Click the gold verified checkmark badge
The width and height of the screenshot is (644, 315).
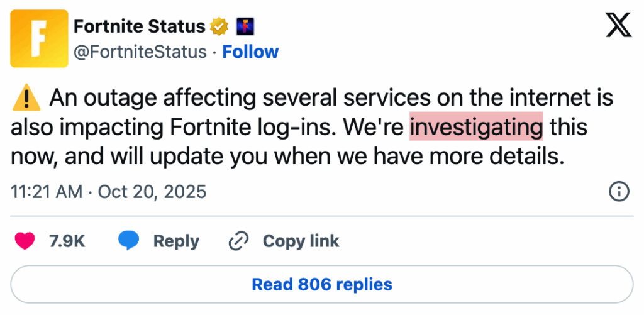[x=218, y=27]
